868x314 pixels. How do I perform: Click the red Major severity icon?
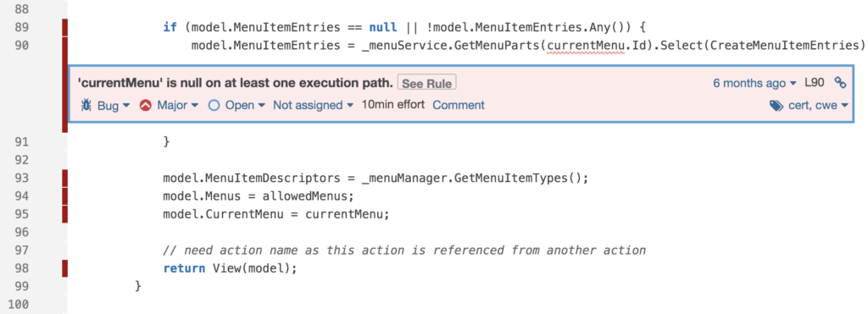pyautogui.click(x=146, y=105)
